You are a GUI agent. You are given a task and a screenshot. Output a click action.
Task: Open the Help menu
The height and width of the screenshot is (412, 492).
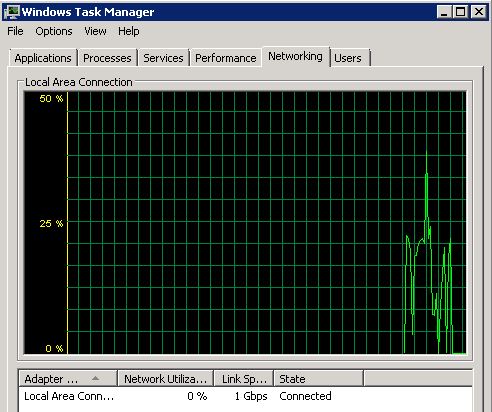pyautogui.click(x=129, y=31)
